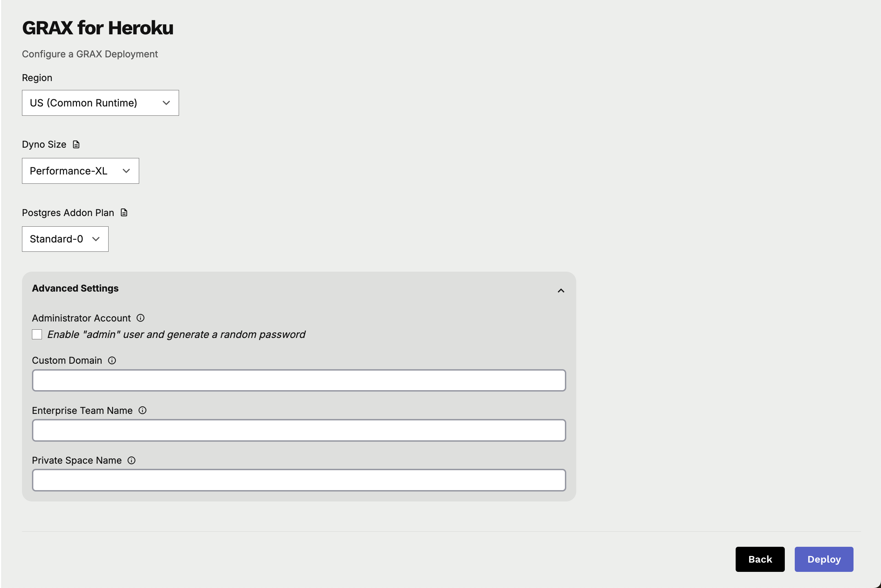Click the Enterprise Team Name info icon

pyautogui.click(x=143, y=410)
